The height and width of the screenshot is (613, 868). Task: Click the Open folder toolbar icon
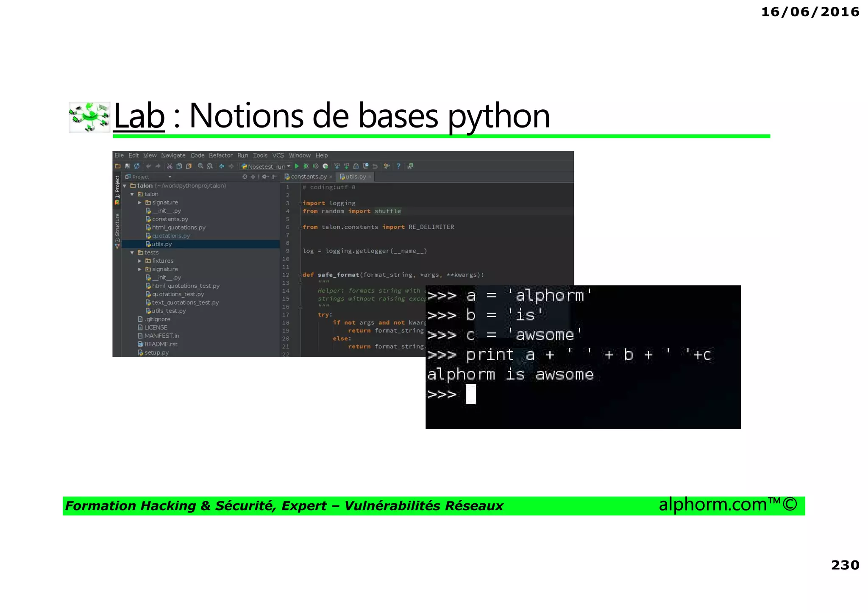[x=117, y=166]
